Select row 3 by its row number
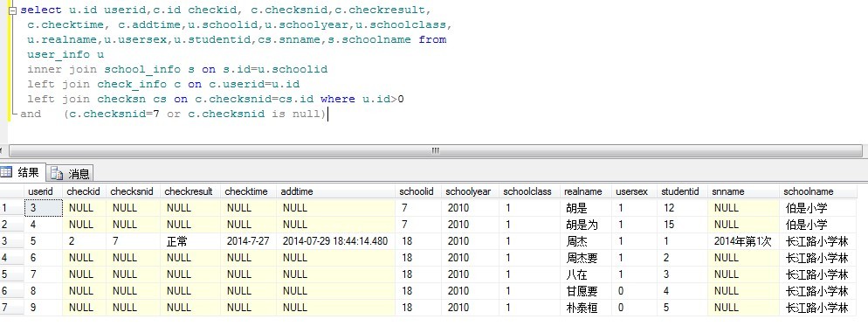 click(x=11, y=241)
